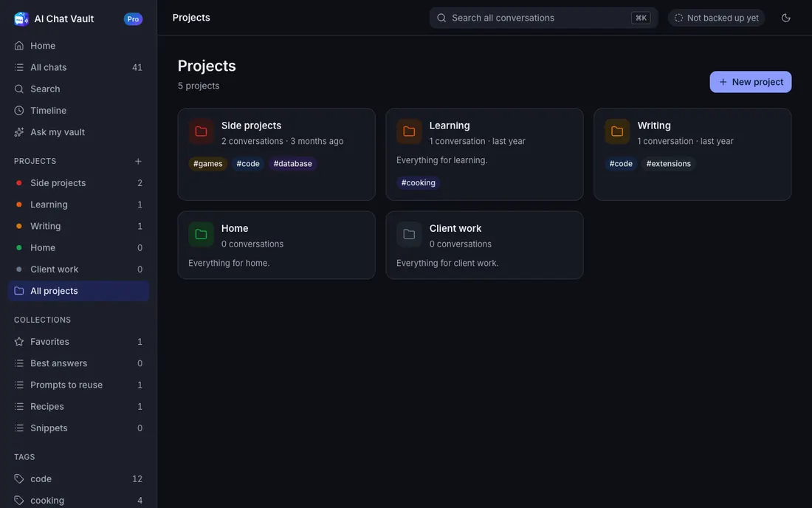This screenshot has height=508, width=812.
Task: Click the amber Writing folder icon
Action: click(x=617, y=131)
